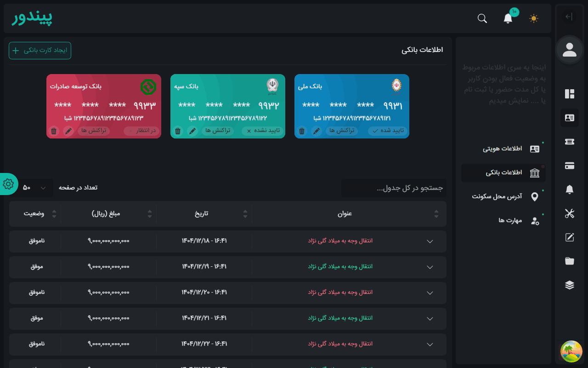The width and height of the screenshot is (588, 368).
Task: Open اطلاعات هویتی menu item
Action: tap(503, 149)
